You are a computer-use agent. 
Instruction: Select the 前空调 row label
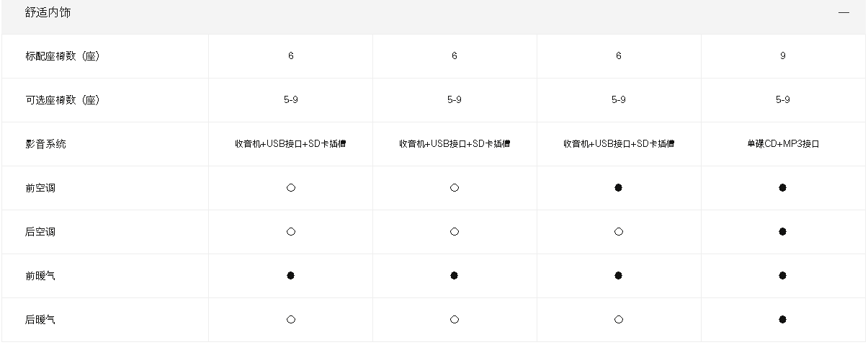(40, 188)
